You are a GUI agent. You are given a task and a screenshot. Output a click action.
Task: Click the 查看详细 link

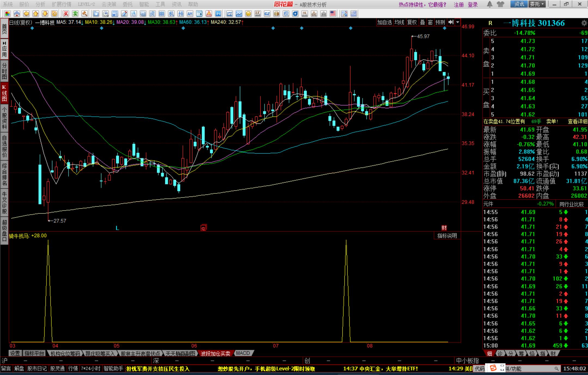click(577, 122)
